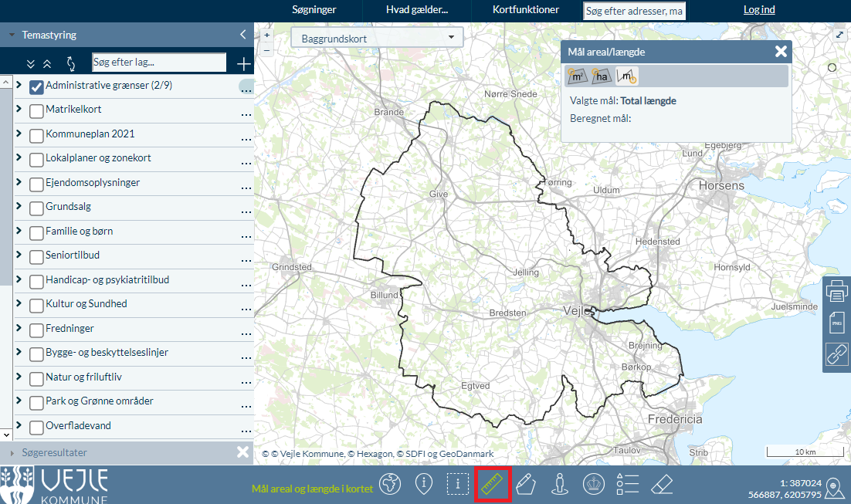Zoom in with the plus button
The height and width of the screenshot is (504, 851).
266,35
